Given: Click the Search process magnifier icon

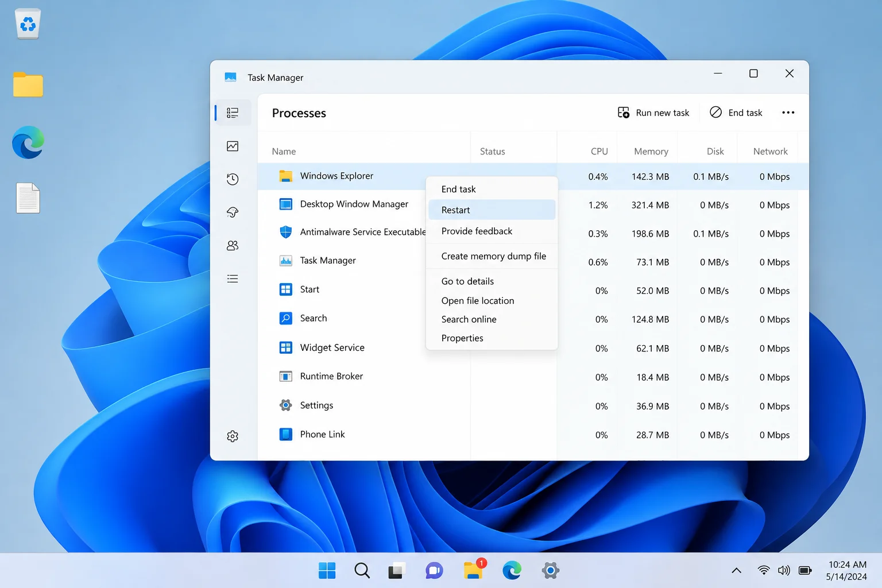Looking at the screenshot, I should click(x=286, y=318).
